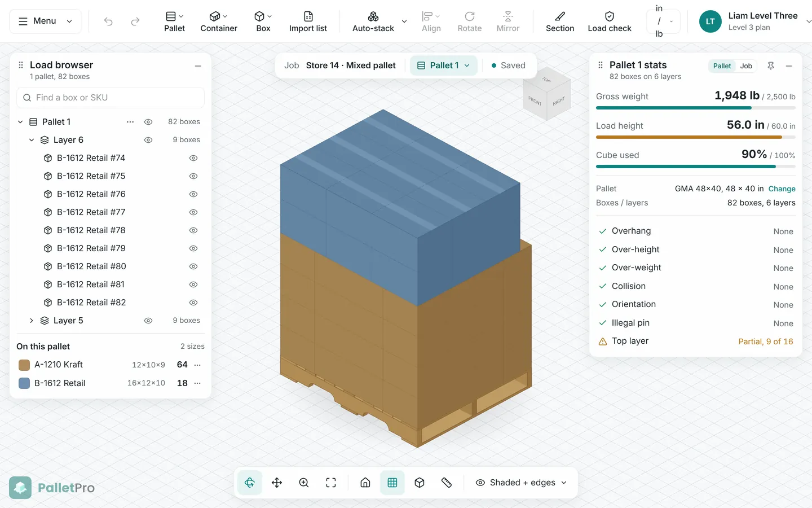Image resolution: width=812 pixels, height=508 pixels.
Task: Reset to home view
Action: click(365, 483)
